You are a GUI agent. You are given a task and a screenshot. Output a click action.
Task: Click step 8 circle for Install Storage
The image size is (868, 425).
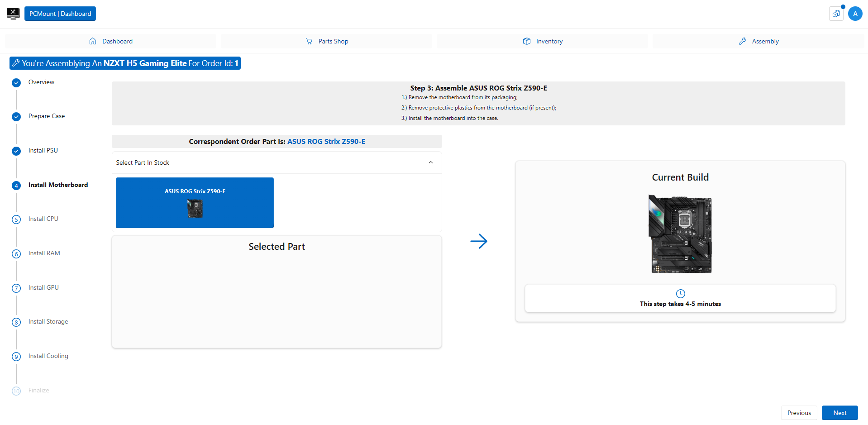pyautogui.click(x=16, y=322)
